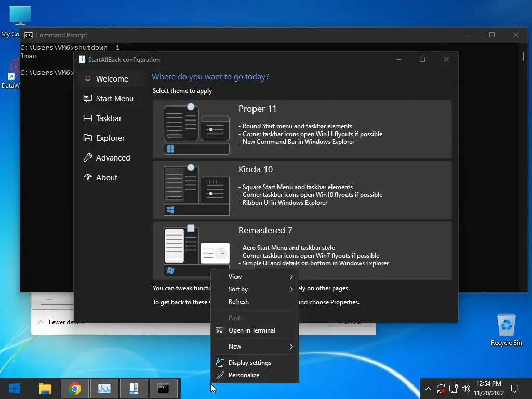
Task: Open the notification center icon
Action: coord(515,389)
